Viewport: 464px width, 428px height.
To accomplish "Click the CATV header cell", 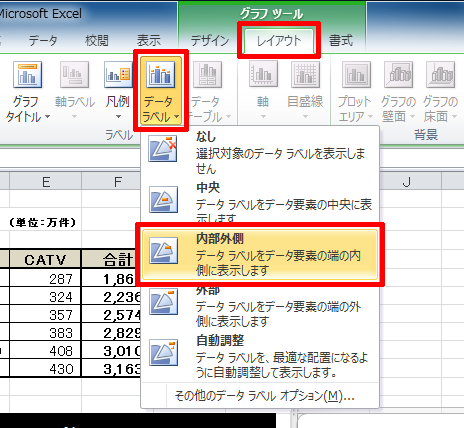I will [45, 259].
